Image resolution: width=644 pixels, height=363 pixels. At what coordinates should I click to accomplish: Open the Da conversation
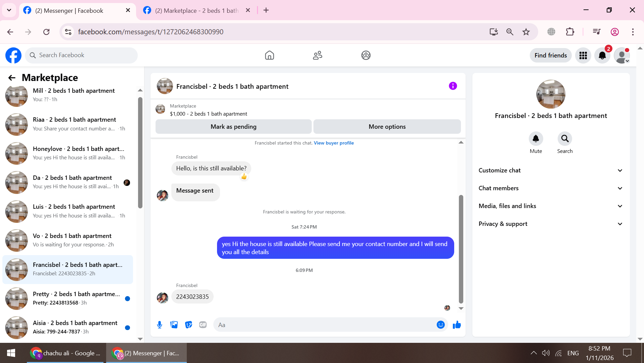(68, 182)
